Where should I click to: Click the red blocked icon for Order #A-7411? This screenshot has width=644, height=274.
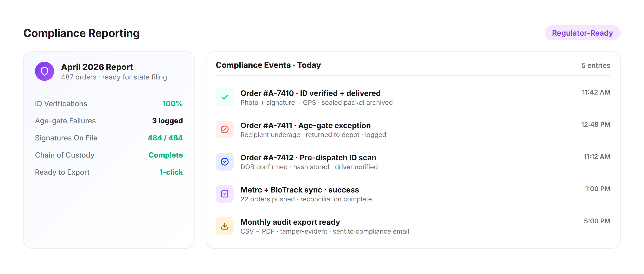click(224, 129)
